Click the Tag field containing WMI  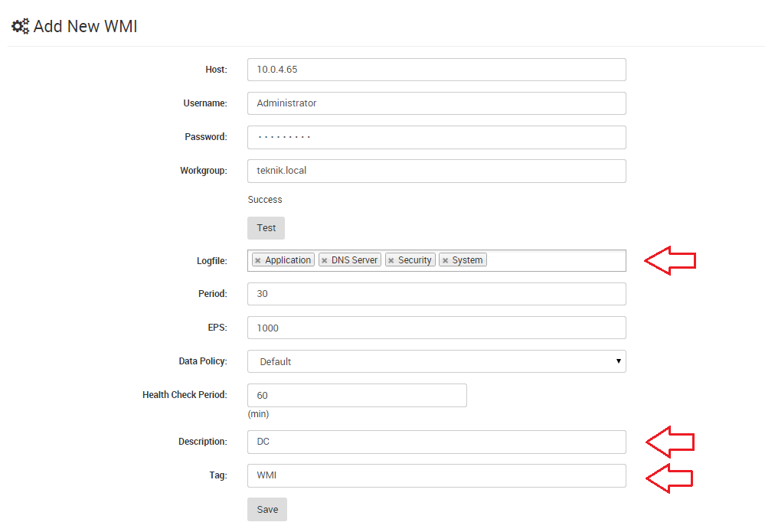pos(436,475)
